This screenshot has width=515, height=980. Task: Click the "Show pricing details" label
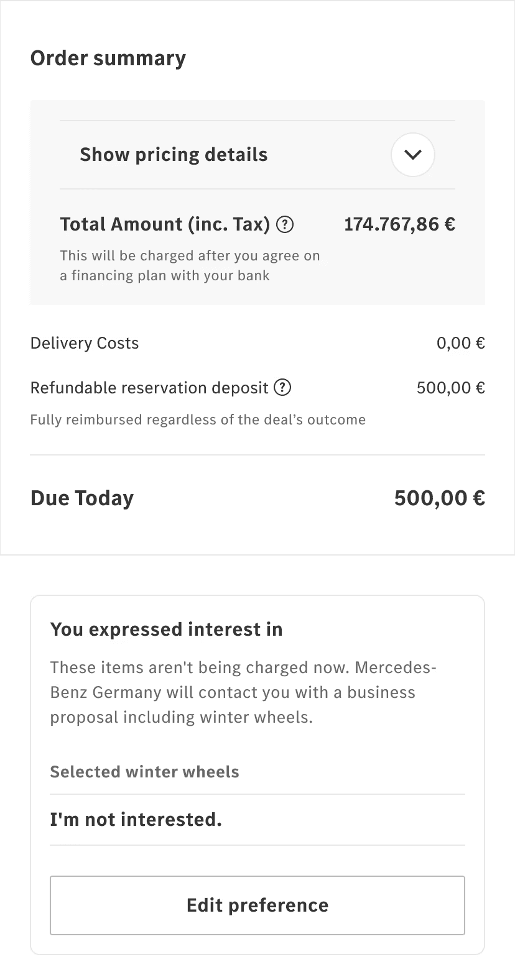174,155
